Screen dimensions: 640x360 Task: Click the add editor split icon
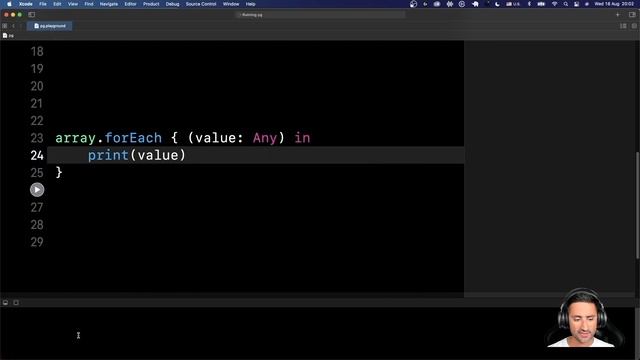[634, 26]
